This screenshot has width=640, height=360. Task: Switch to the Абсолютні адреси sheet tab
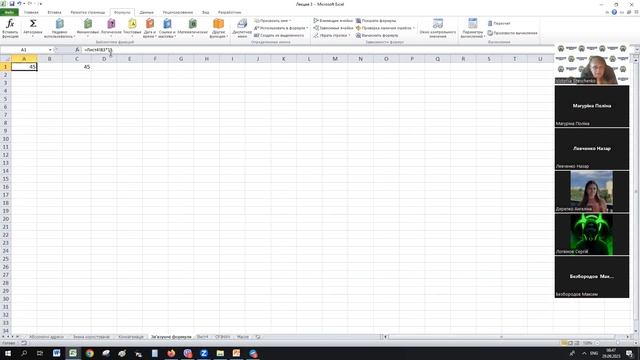[x=46, y=337]
